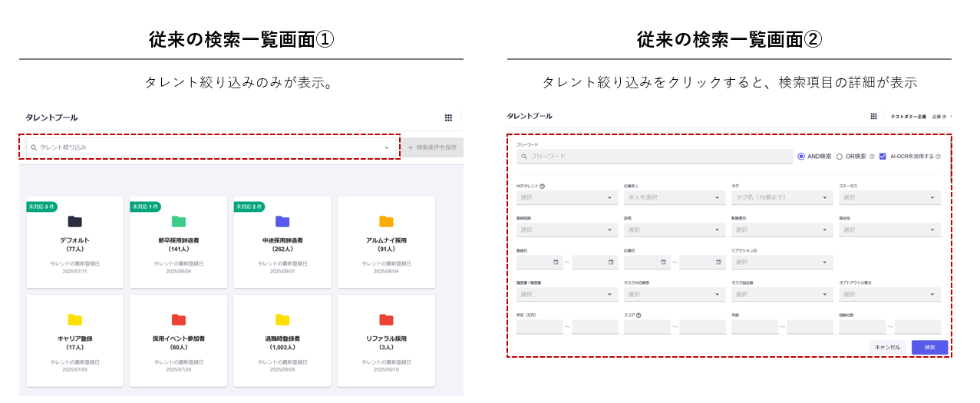Viewport: 980px width, 403px height.
Task: Open the red 採用イベント参加者 folder
Action: point(179,319)
